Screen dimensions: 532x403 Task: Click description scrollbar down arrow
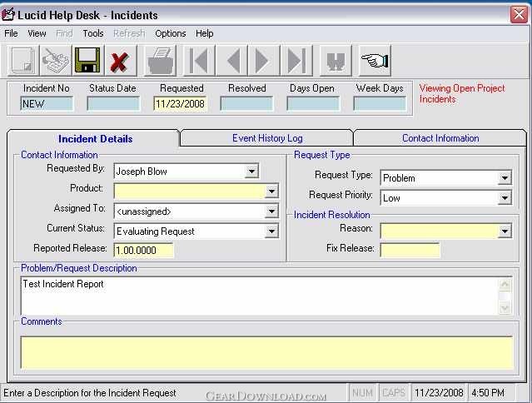point(505,308)
